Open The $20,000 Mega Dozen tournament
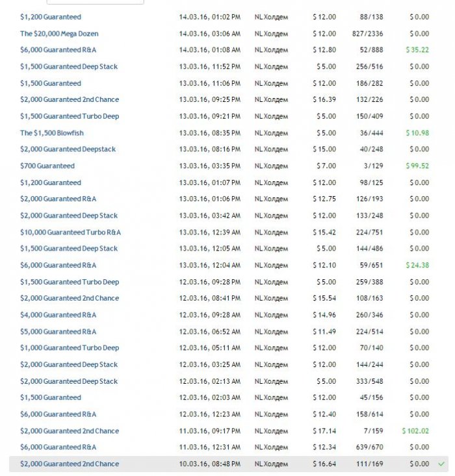455x476 pixels. tap(59, 33)
